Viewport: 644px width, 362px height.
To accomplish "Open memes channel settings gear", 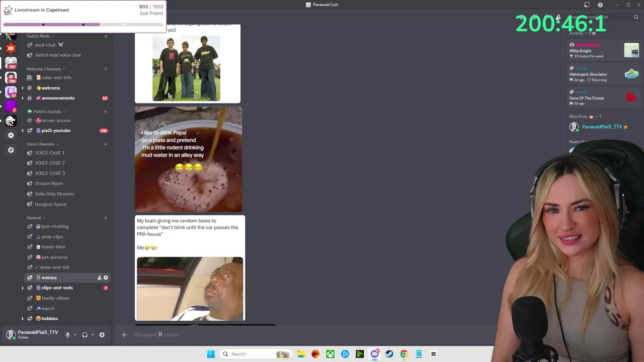I will 106,278.
